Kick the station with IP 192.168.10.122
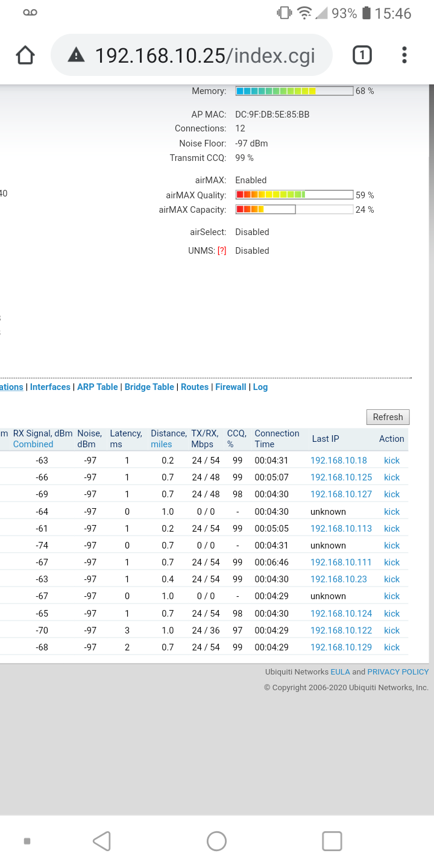 pos(392,631)
